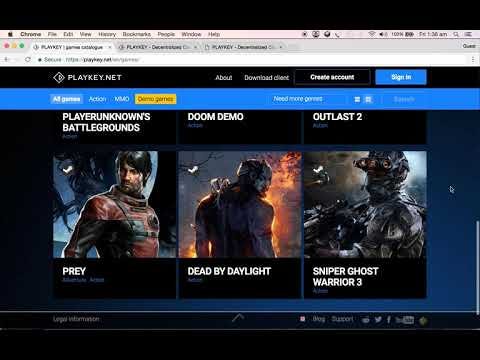Reload the page with the refresh icon
480x360 pixels.
click(28, 60)
